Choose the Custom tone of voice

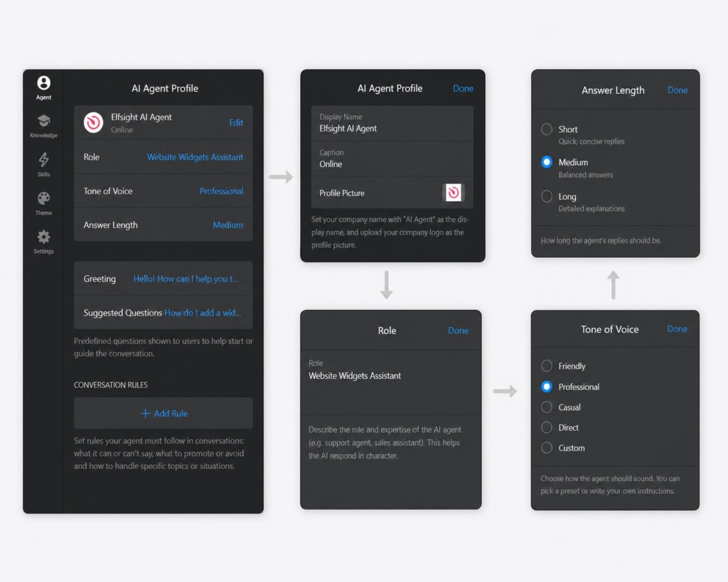(547, 448)
